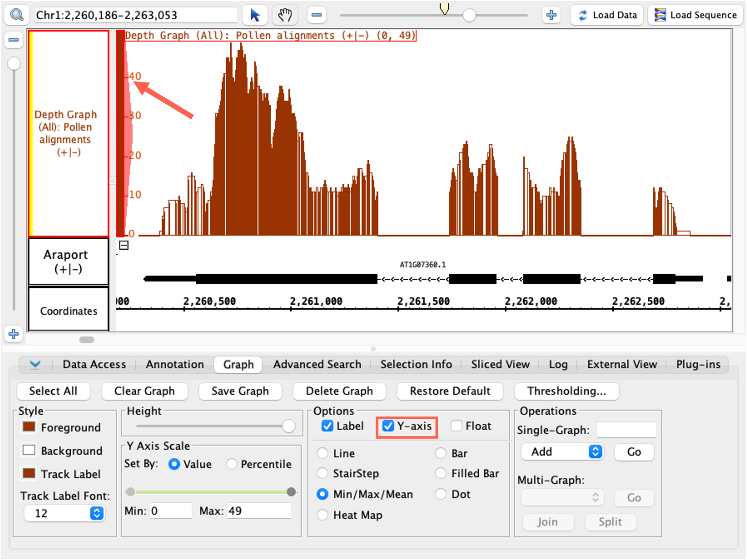Click the horizontal zoom out minus button
Image resolution: width=747 pixels, height=560 pixels.
317,15
